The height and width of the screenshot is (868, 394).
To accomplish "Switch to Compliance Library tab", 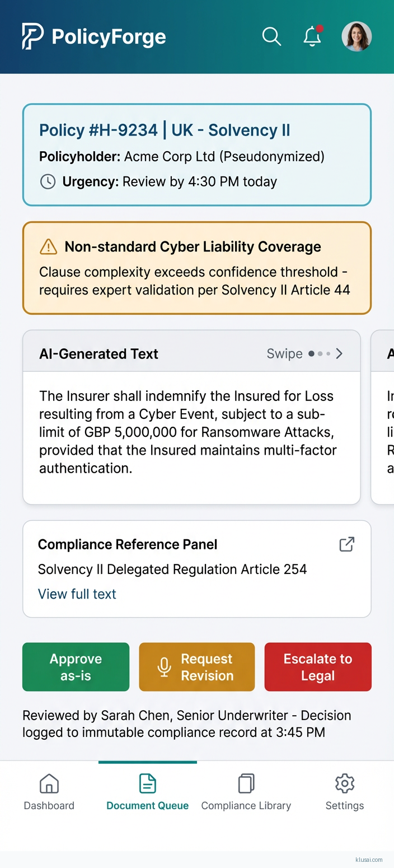I will [x=246, y=792].
